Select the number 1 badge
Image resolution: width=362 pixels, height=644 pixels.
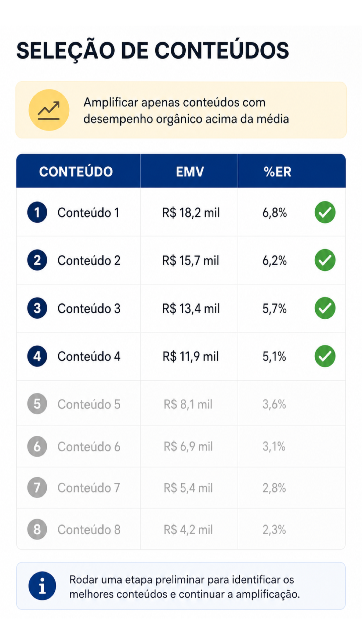[37, 212]
